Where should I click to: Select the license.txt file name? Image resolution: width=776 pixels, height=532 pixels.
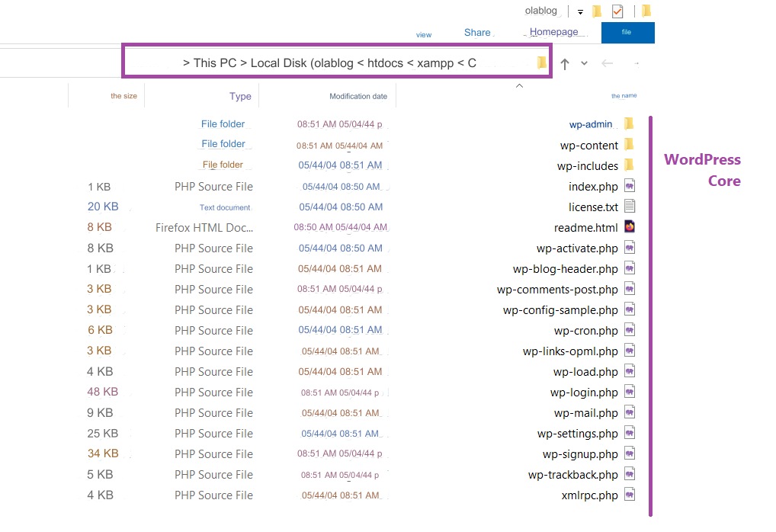(593, 207)
